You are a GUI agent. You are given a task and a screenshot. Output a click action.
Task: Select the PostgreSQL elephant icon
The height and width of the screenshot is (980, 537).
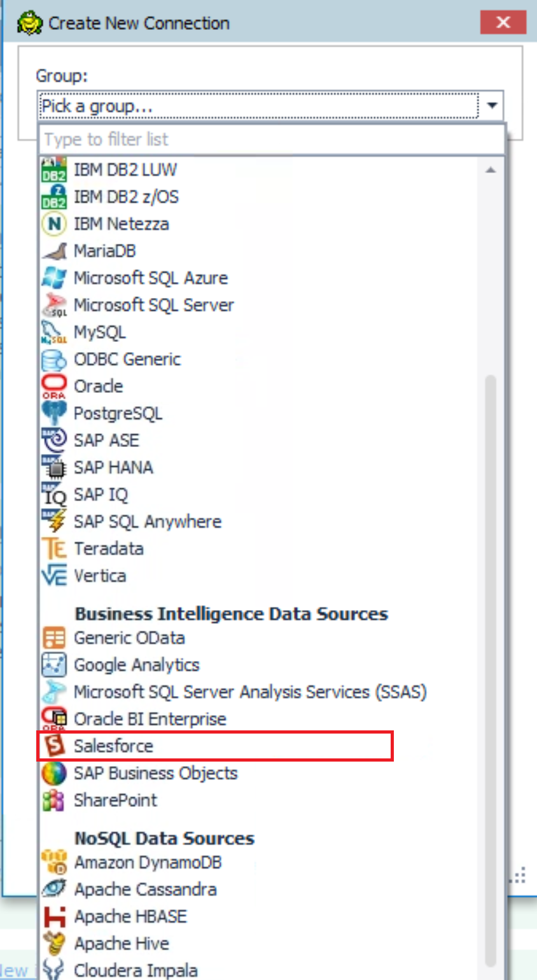[x=53, y=413]
